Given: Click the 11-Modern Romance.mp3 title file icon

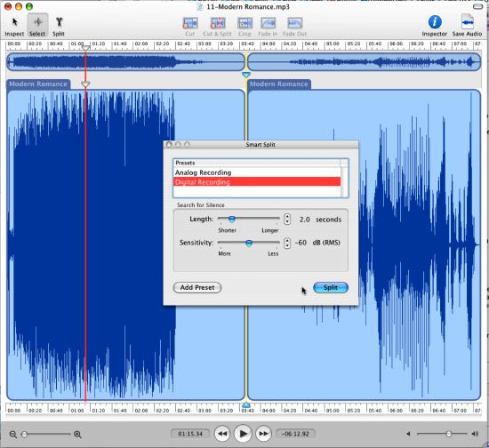Looking at the screenshot, I should point(200,6).
